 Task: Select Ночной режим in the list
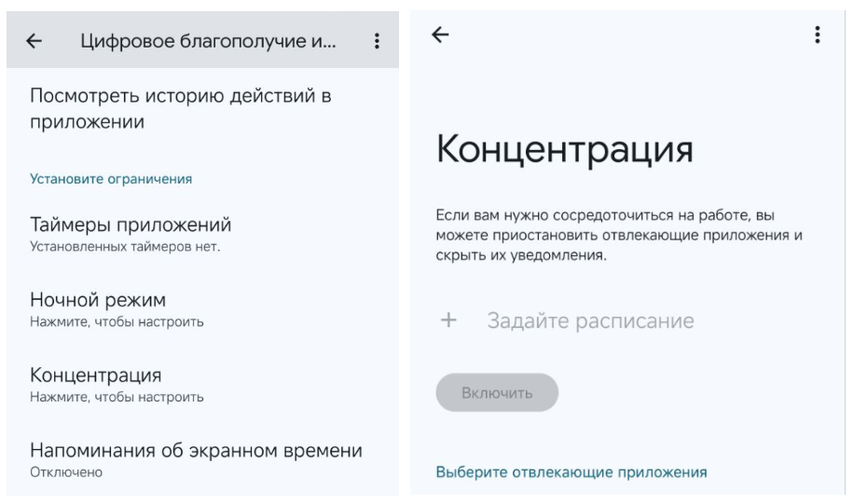(x=202, y=309)
